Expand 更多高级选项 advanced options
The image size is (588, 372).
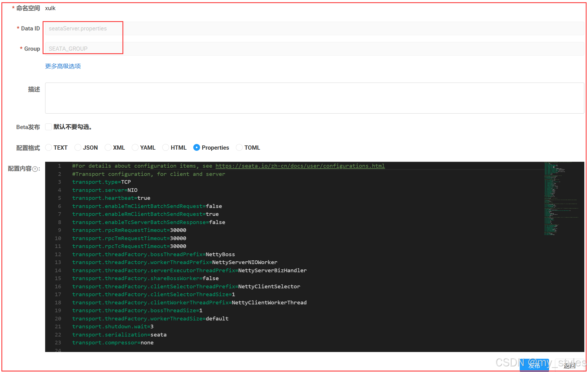click(x=63, y=66)
